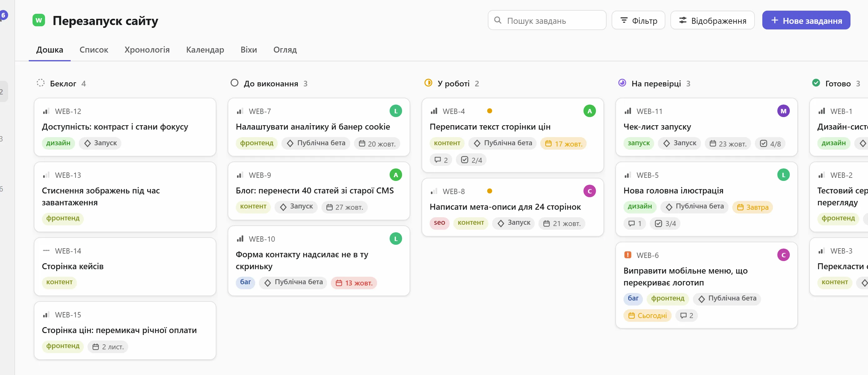Click the 2/4 checklist badge on WEB-4
Viewport: 868px width, 375px height.
pyautogui.click(x=471, y=160)
